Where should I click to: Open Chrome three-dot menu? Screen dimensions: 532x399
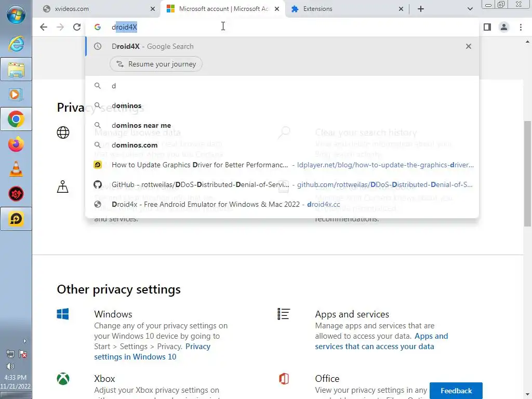pyautogui.click(x=521, y=27)
